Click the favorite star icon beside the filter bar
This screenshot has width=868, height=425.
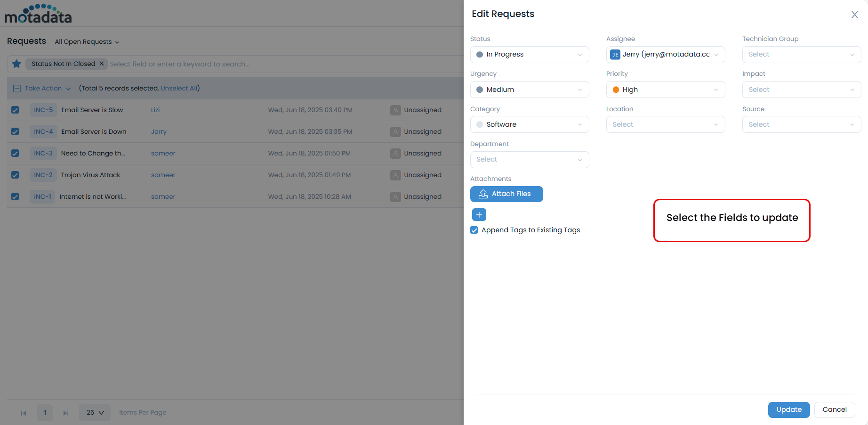coord(16,64)
